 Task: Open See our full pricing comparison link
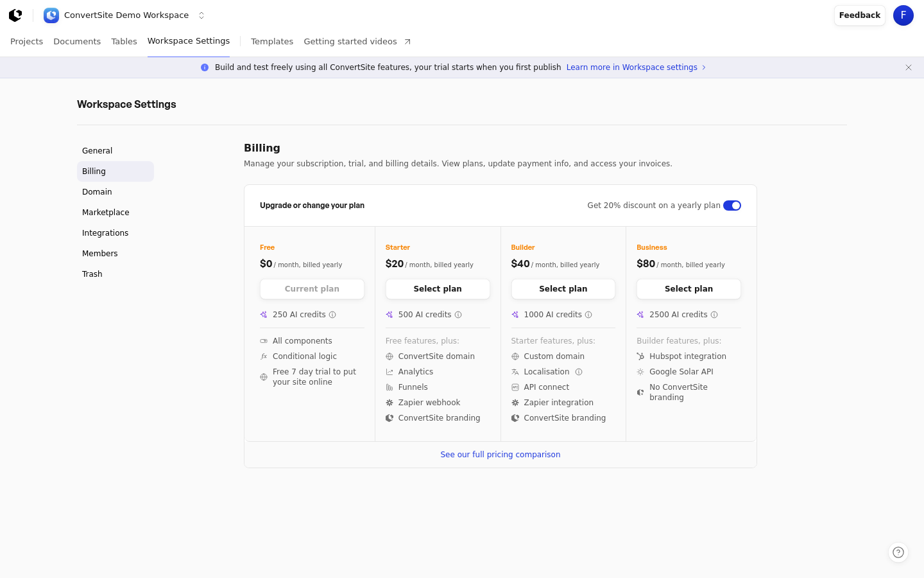click(501, 455)
